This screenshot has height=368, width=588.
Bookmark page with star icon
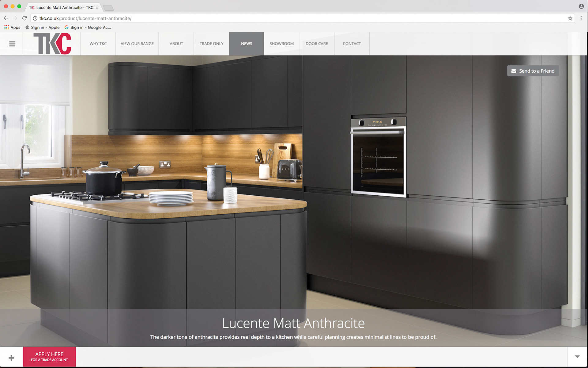[570, 18]
